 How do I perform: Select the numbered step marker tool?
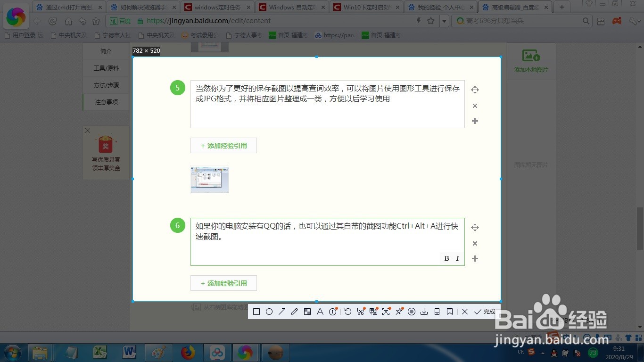coord(333,312)
